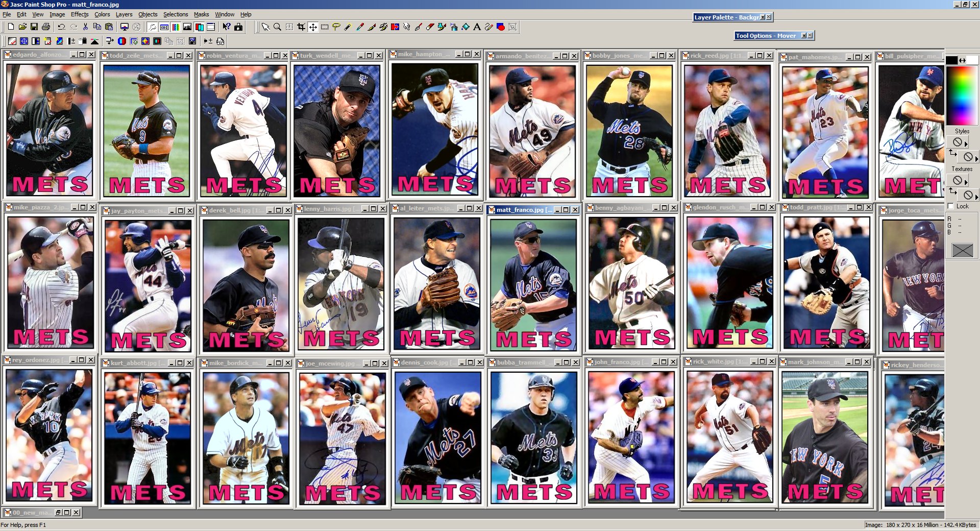Image resolution: width=980 pixels, height=531 pixels.
Task: Toggle the Overview window
Action: tap(211, 27)
